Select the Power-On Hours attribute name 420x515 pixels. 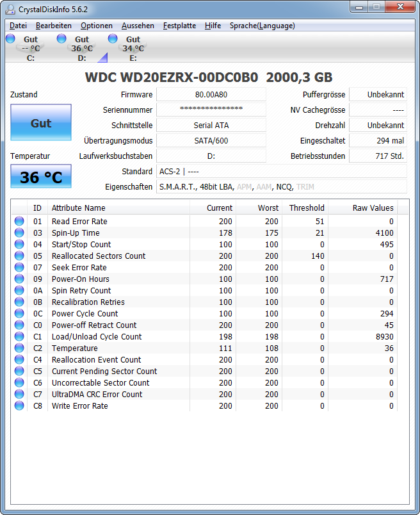[81, 279]
